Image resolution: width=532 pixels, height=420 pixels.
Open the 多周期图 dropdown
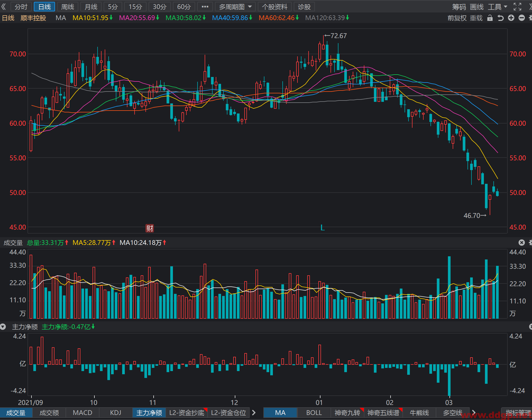point(235,7)
